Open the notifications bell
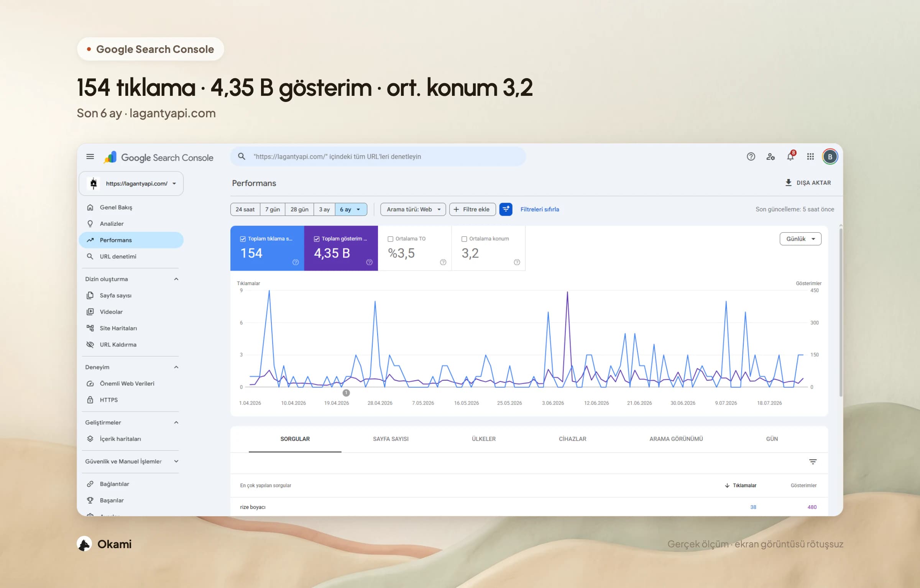Viewport: 920px width, 588px height. point(790,156)
